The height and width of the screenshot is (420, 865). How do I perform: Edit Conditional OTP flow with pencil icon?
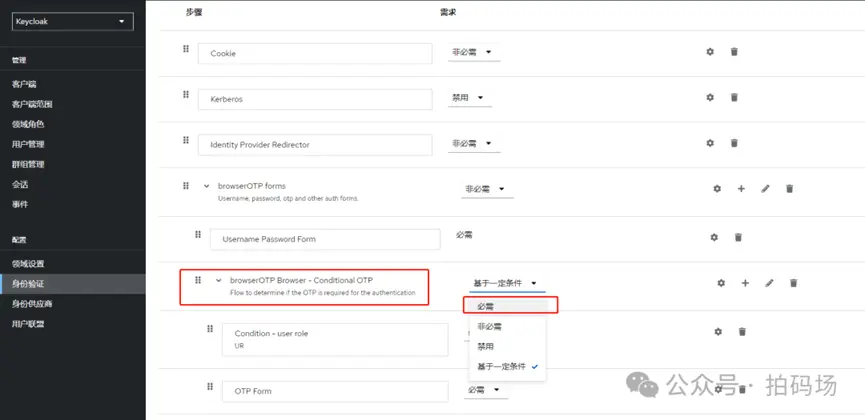pyautogui.click(x=770, y=283)
